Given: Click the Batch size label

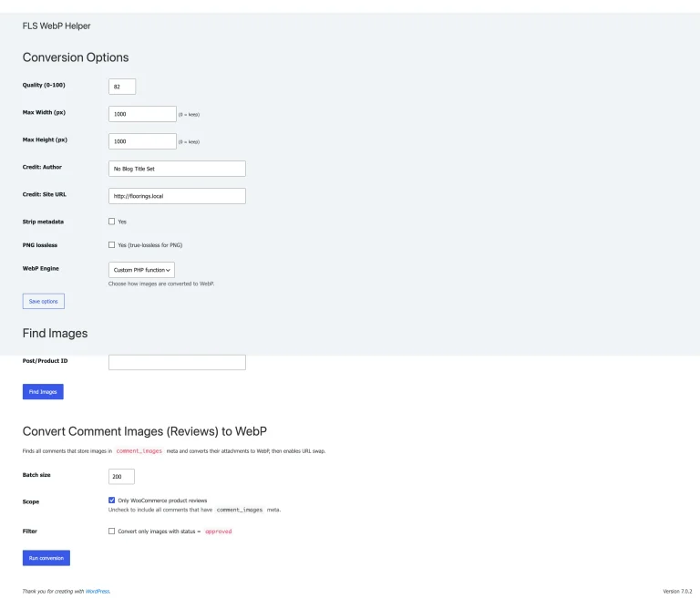Looking at the screenshot, I should click(36, 475).
